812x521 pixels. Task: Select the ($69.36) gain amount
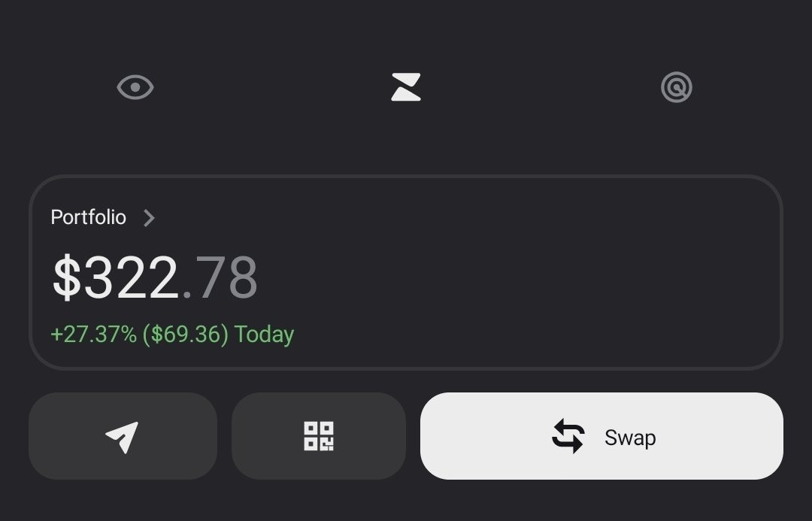[x=189, y=335]
